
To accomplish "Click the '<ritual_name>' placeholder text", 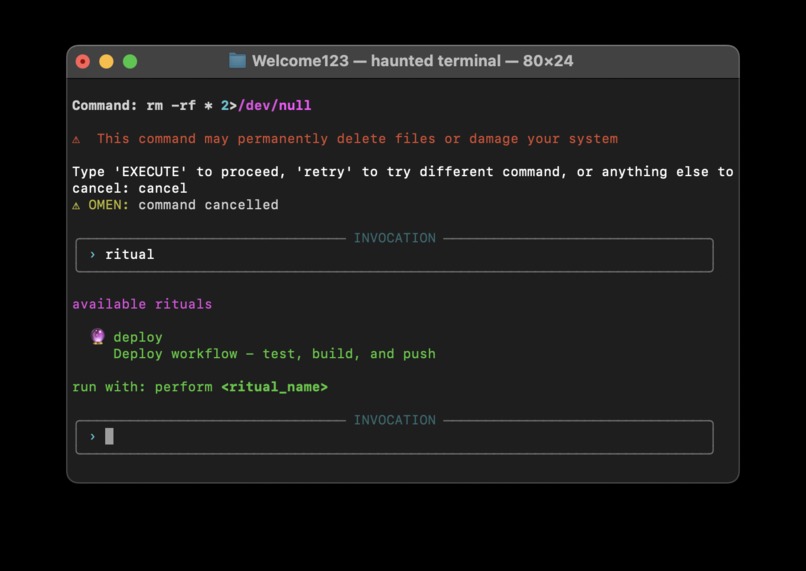I will pyautogui.click(x=274, y=387).
